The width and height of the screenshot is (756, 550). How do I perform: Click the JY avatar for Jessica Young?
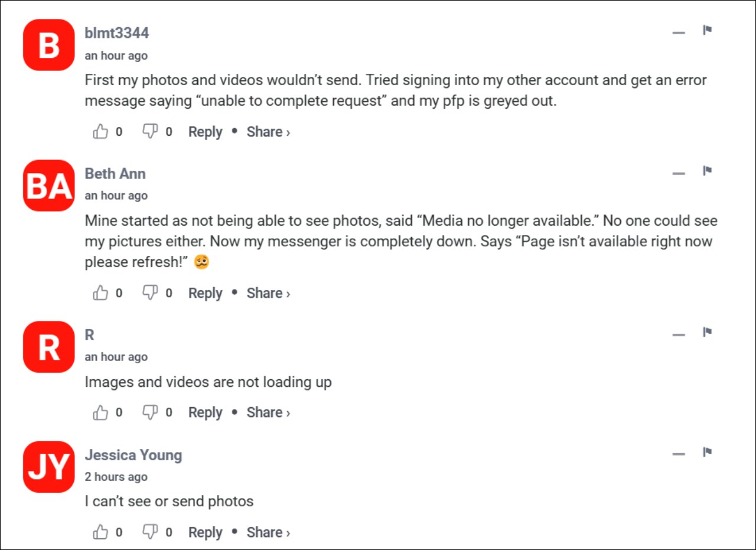click(x=48, y=467)
